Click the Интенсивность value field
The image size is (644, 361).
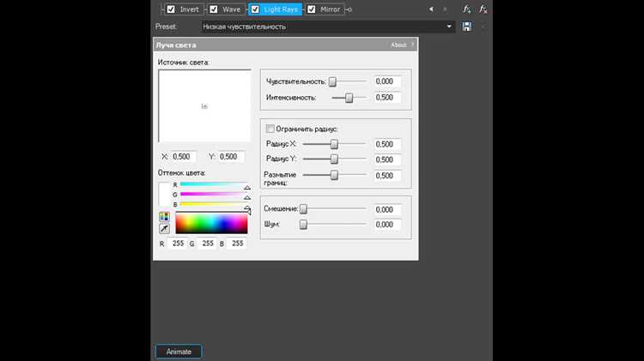(x=387, y=98)
